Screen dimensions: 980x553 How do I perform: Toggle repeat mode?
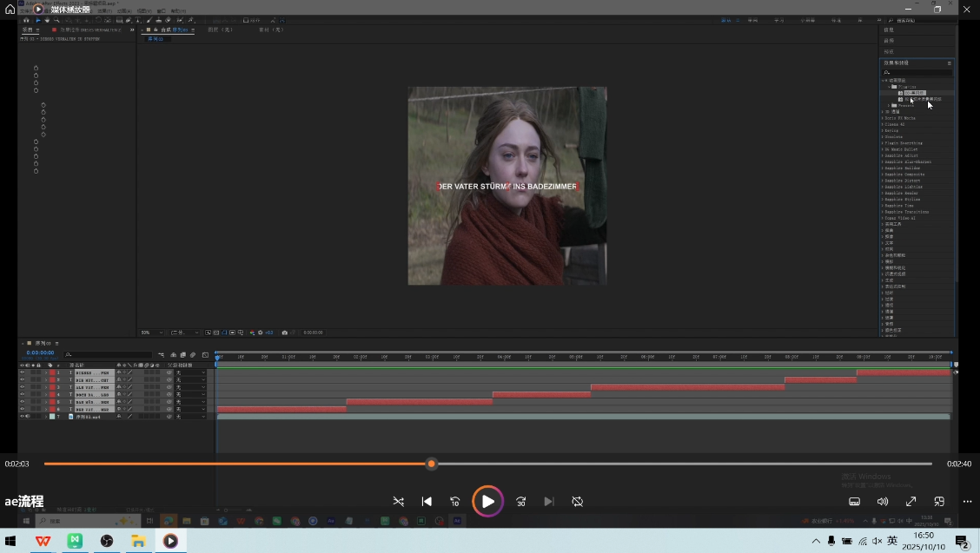click(577, 502)
